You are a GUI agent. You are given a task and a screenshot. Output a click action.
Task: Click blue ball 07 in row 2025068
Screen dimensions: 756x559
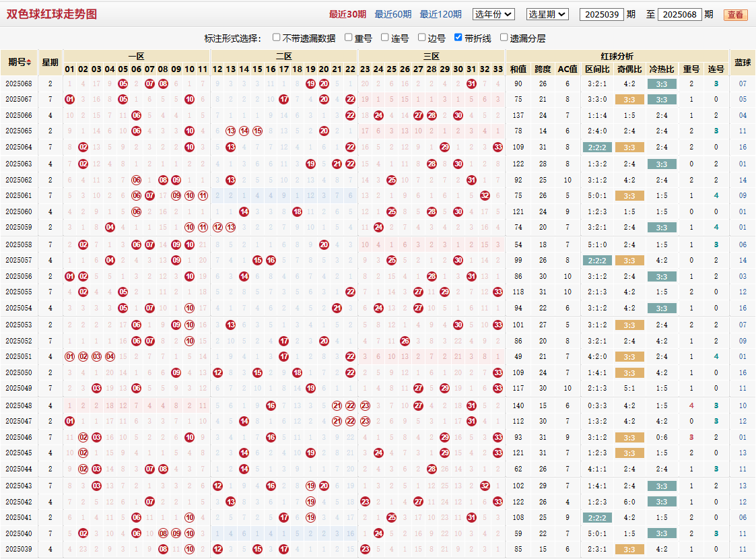point(743,84)
